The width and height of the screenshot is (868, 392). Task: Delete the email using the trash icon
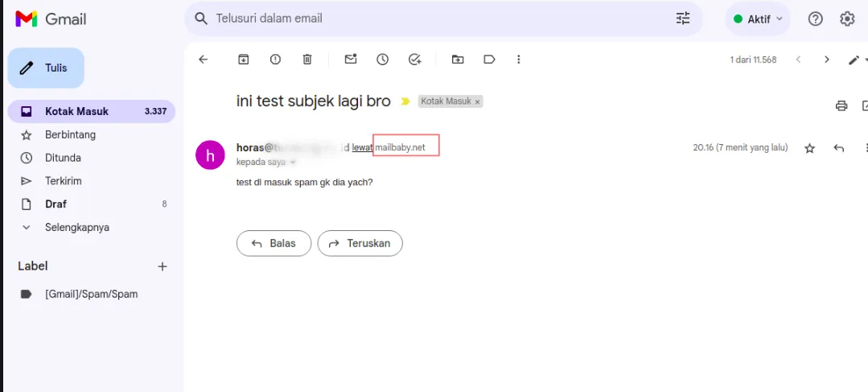click(307, 60)
